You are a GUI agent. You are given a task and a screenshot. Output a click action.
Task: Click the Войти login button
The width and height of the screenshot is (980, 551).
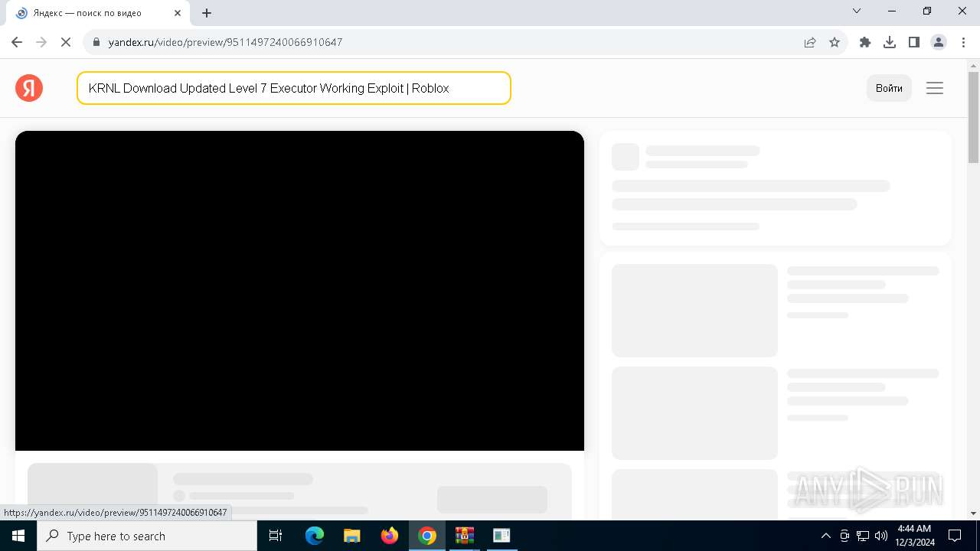tap(889, 88)
